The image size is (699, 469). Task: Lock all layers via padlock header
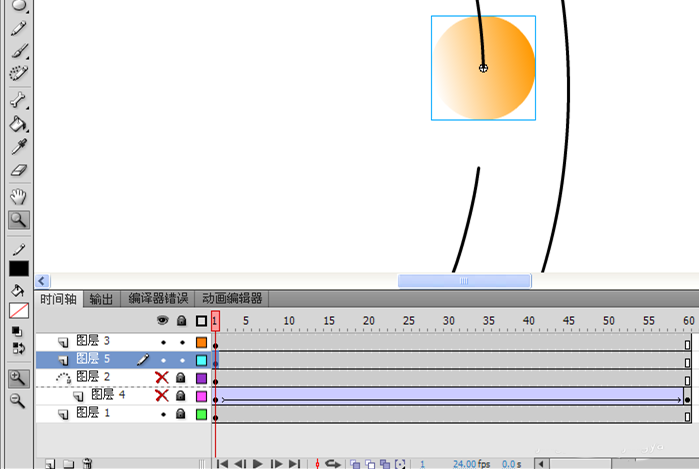pos(181,321)
